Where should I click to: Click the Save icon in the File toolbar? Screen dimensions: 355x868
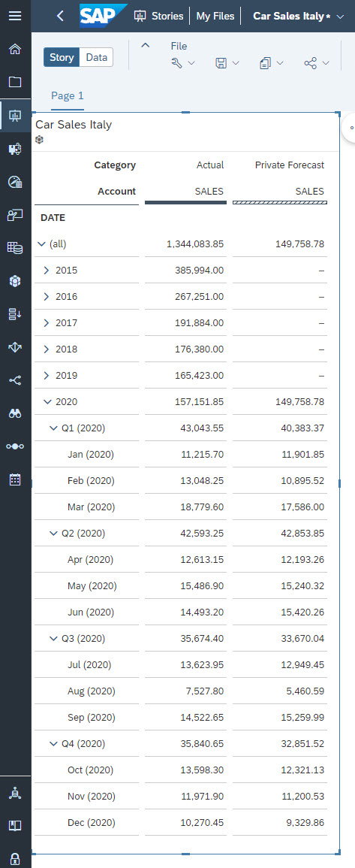coord(221,63)
